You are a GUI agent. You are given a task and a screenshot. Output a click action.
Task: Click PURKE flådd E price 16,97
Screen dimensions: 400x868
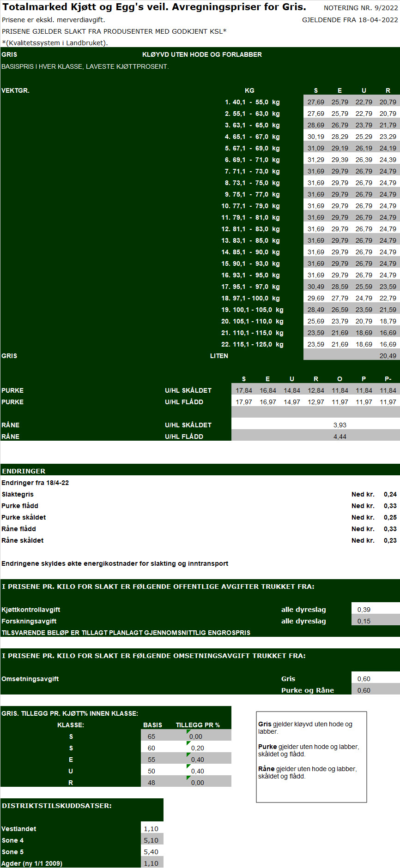(x=268, y=402)
